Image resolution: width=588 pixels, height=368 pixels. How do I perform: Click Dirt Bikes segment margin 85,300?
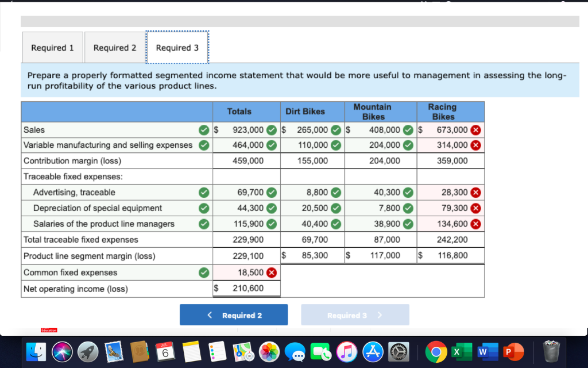tap(315, 255)
